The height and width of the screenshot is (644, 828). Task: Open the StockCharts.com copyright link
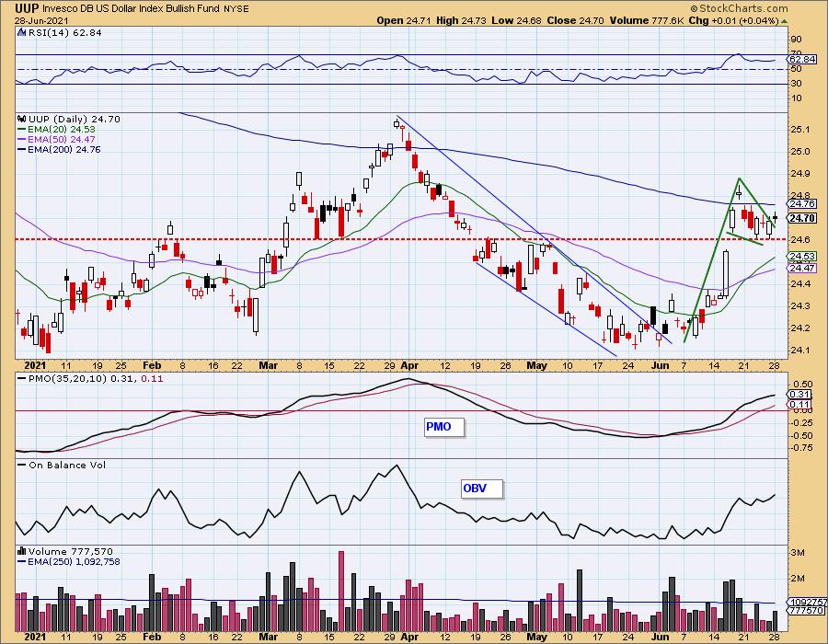click(740, 8)
